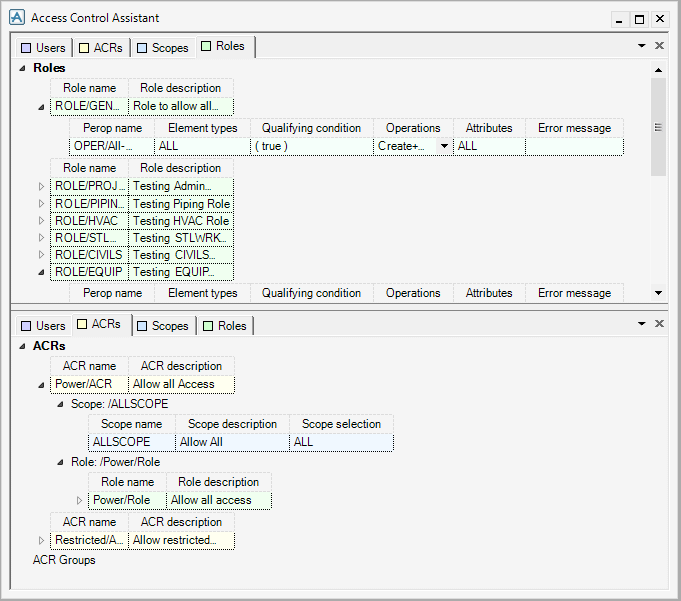Image resolution: width=681 pixels, height=601 pixels.
Task: Click the Qualifying condition header under ROLE/GEN
Action: click(311, 128)
